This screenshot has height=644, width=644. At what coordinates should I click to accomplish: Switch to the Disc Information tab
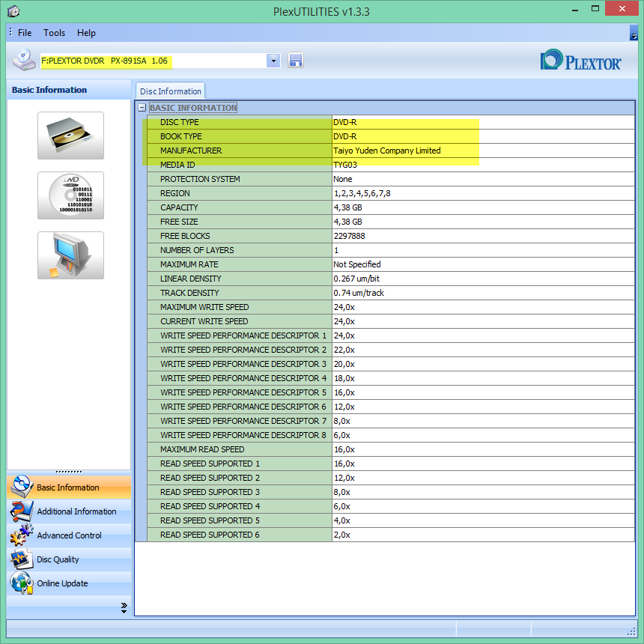[171, 91]
